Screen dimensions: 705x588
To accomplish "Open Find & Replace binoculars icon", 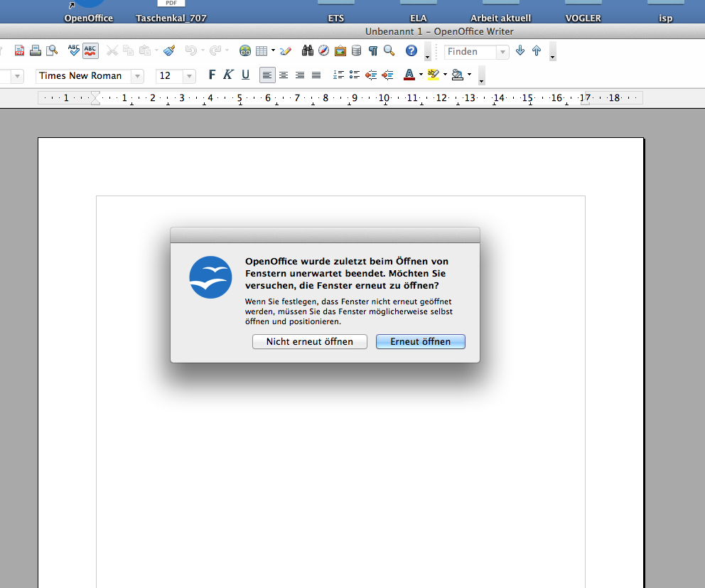I will (x=308, y=50).
